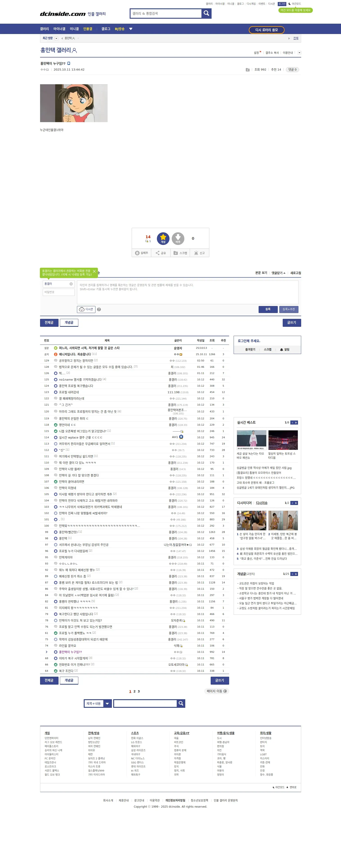Click previous arrow in 개념글 sidebar panel
341x868 pixels.
[293, 574]
